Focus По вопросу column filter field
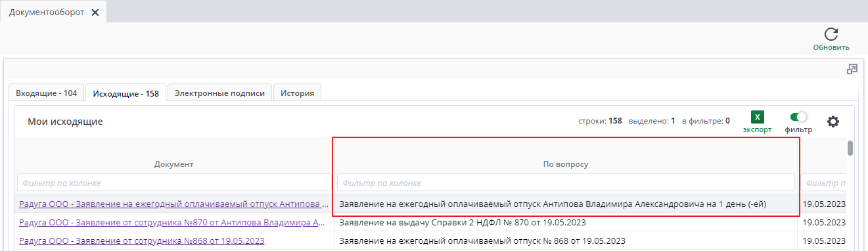Screen dimensions: 868x251 [x=566, y=183]
